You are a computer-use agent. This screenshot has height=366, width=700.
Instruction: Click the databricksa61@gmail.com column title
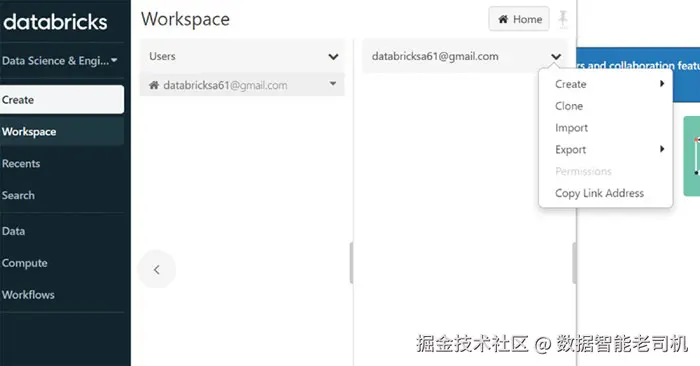pos(435,56)
